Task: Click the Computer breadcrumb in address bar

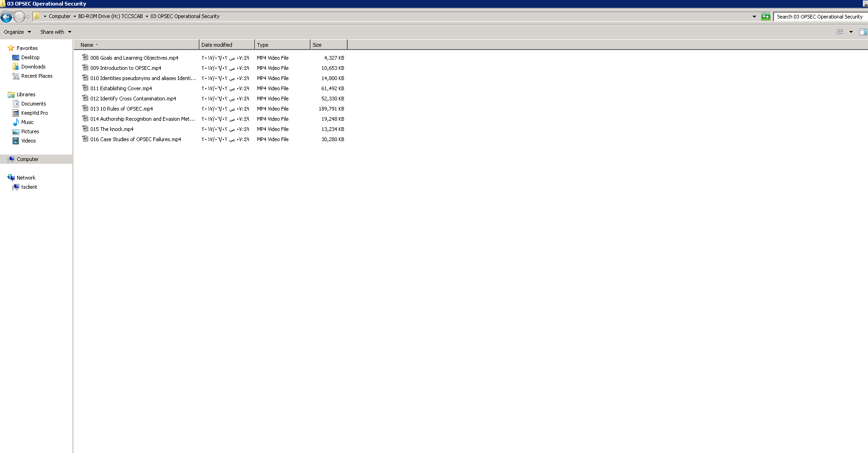Action: click(x=59, y=16)
